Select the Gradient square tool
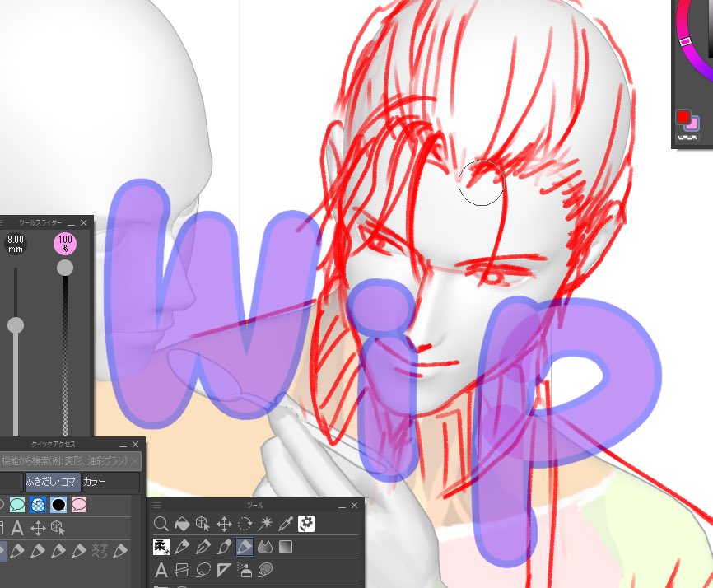Image resolution: width=713 pixels, height=588 pixels. click(286, 547)
